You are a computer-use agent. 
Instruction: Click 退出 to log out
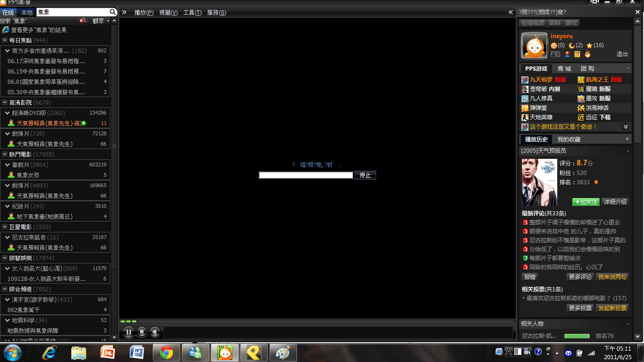(622, 54)
